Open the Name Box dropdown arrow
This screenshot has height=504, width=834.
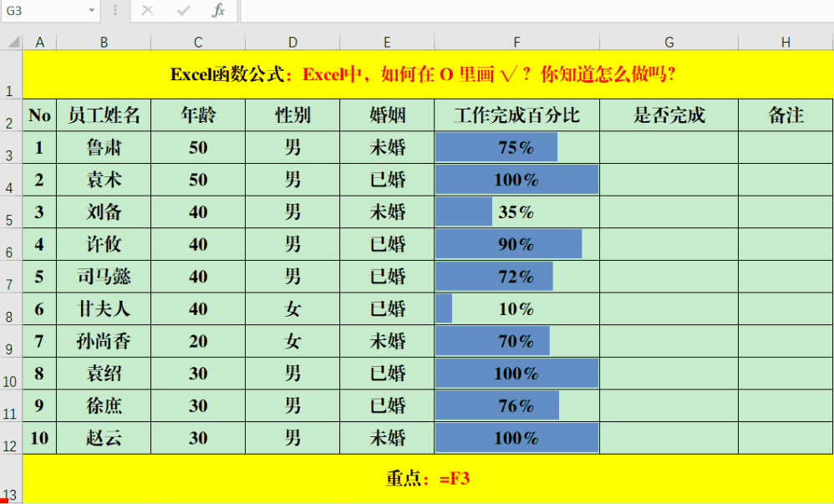click(x=91, y=10)
